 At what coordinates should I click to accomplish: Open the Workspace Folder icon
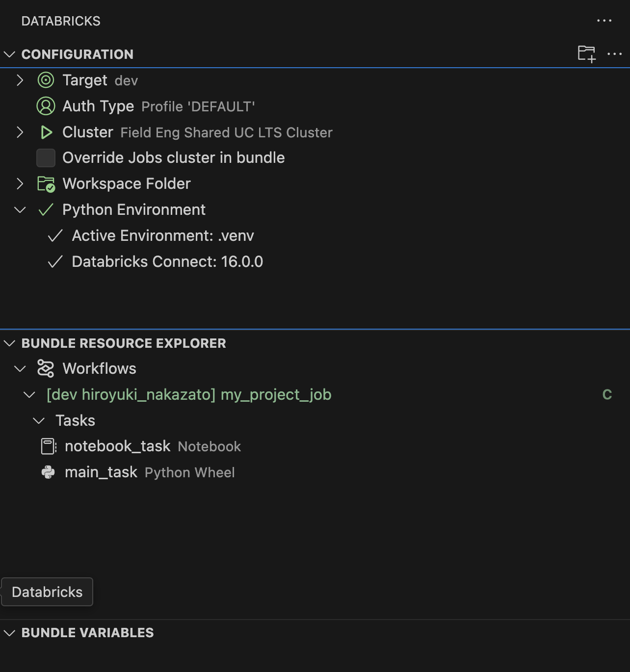[x=46, y=183]
